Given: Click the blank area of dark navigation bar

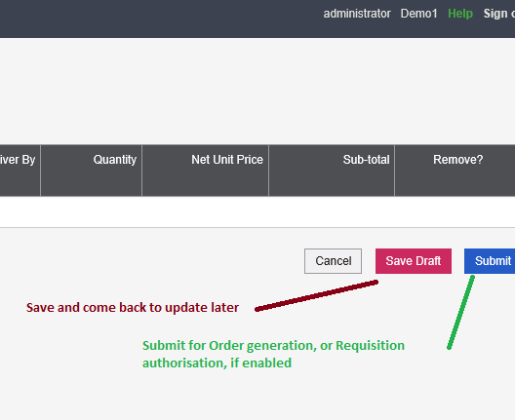Looking at the screenshot, I should point(158,19).
